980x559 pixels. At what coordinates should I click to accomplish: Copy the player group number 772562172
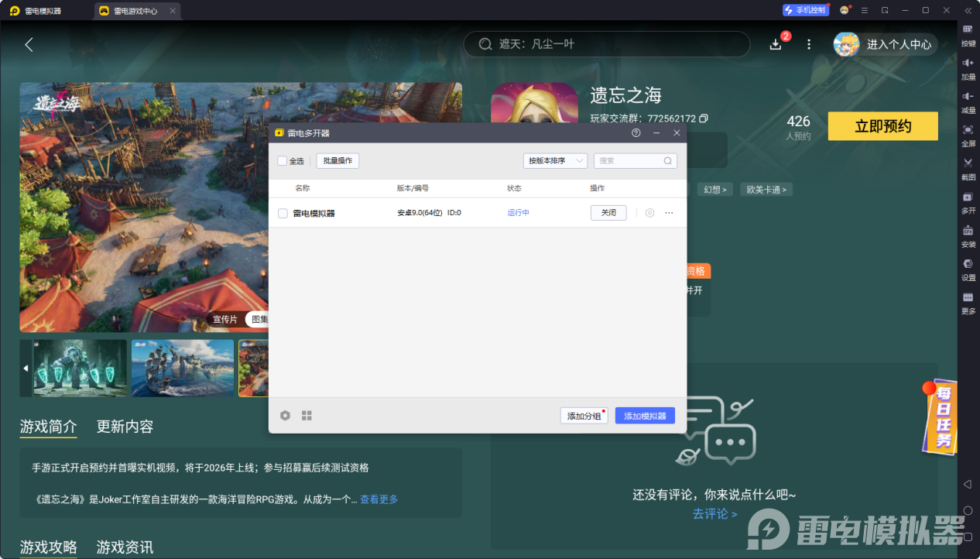(x=703, y=118)
